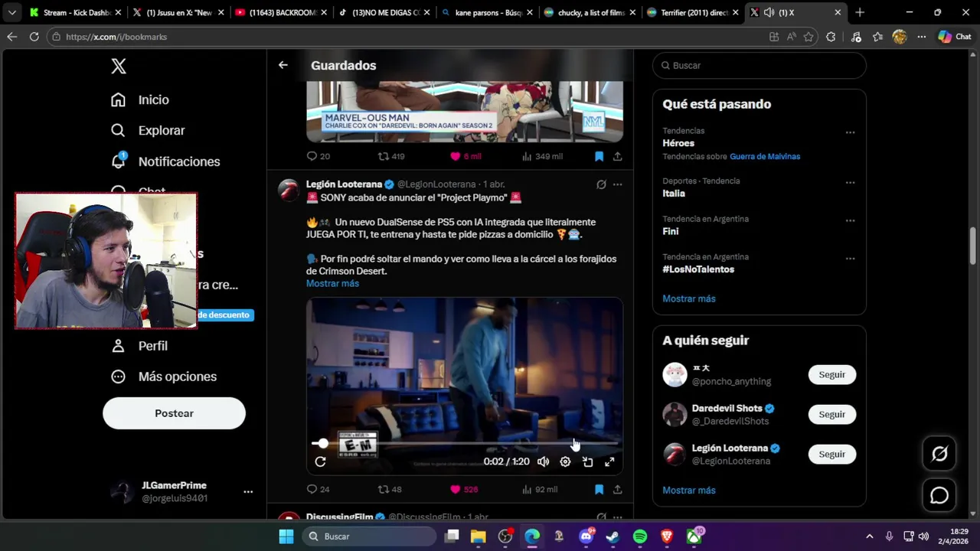Unlike the post with 526 likes
980x551 pixels.
tap(464, 489)
